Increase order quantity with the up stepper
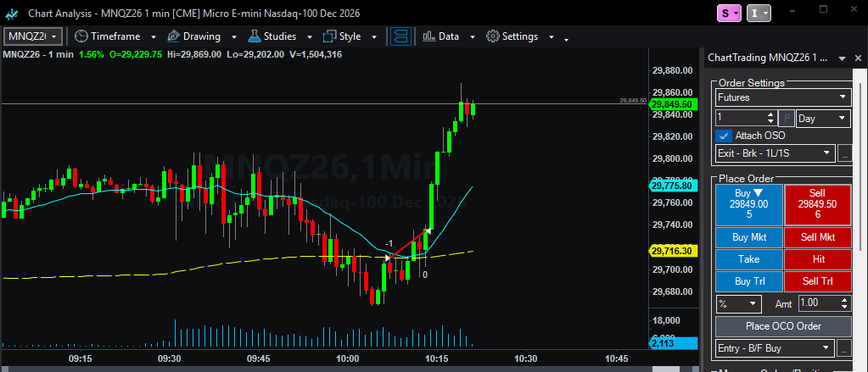The height and width of the screenshot is (372, 868). (770, 114)
